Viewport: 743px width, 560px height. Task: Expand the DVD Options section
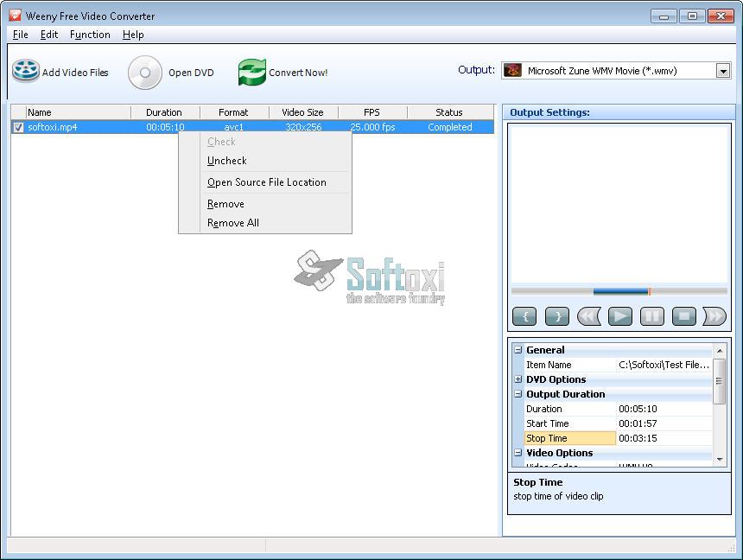518,379
